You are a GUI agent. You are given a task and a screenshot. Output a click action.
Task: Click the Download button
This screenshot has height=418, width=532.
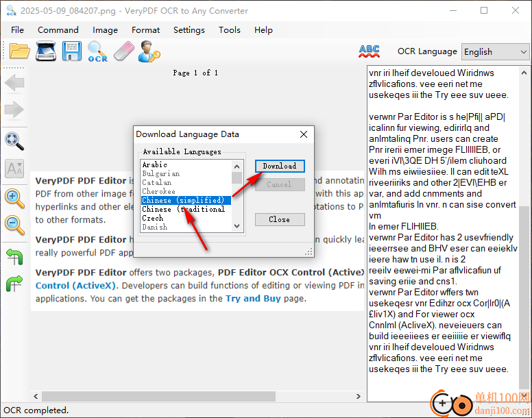pyautogui.click(x=280, y=166)
